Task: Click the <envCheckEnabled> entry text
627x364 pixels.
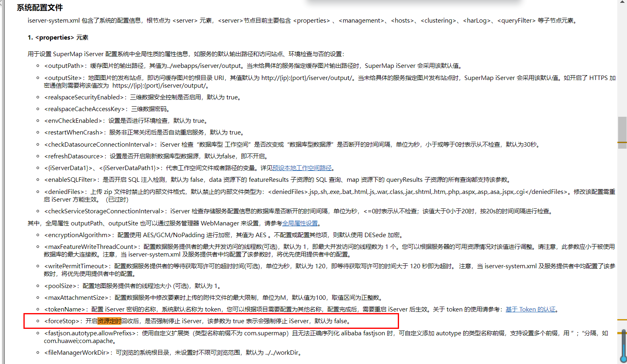Action: [127, 121]
